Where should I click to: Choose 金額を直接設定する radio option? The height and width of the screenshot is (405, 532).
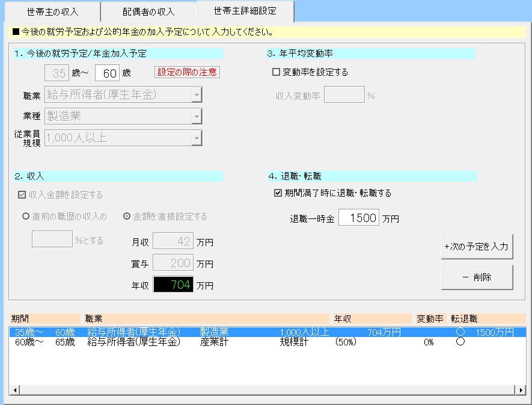[x=127, y=217]
